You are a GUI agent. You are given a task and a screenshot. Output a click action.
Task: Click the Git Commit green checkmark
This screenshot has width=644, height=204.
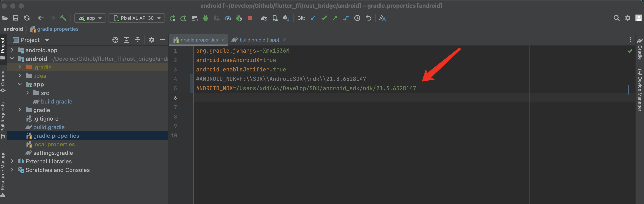[x=324, y=18]
